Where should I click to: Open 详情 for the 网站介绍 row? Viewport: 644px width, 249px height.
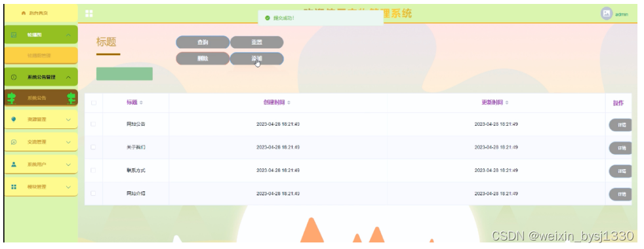coord(620,194)
